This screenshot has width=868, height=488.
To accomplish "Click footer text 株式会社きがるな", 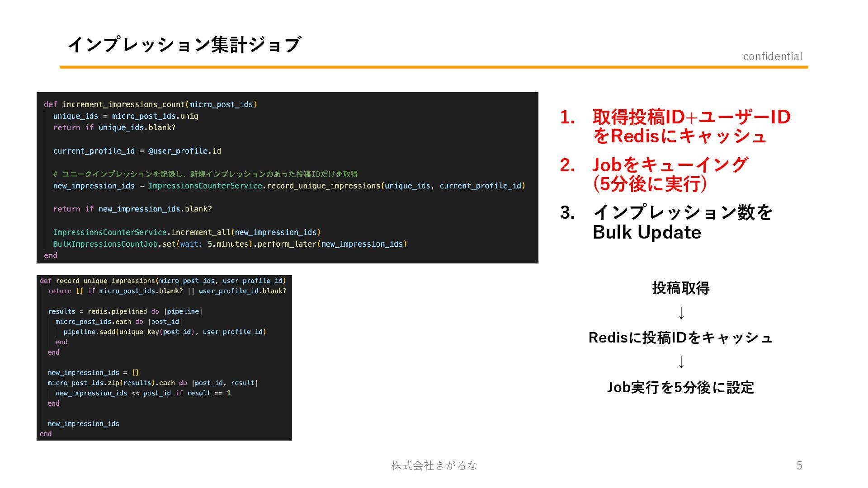I will click(x=434, y=465).
